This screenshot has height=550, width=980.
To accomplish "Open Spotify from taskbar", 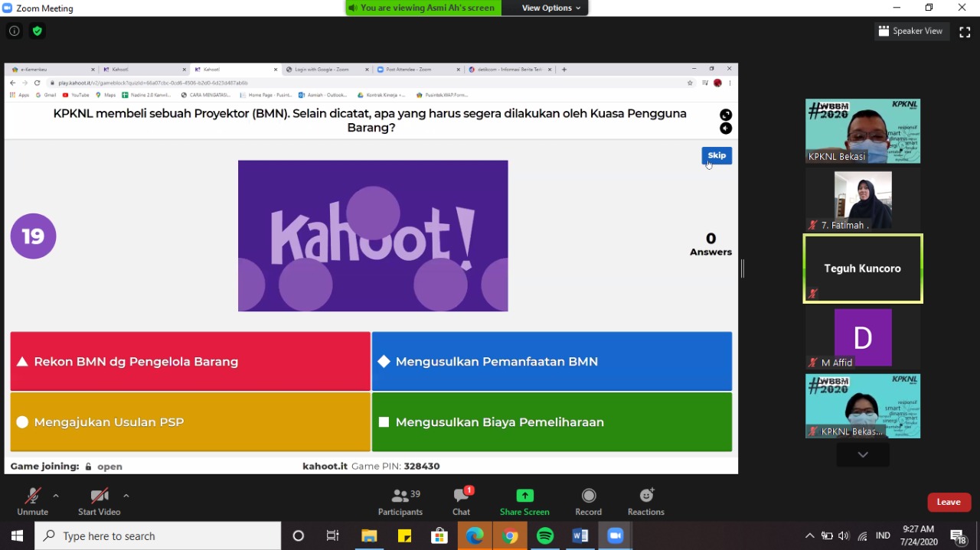I will coord(545,535).
